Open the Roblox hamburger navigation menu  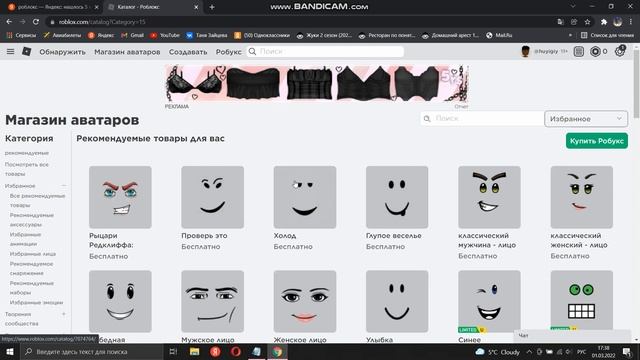[x=10, y=51]
